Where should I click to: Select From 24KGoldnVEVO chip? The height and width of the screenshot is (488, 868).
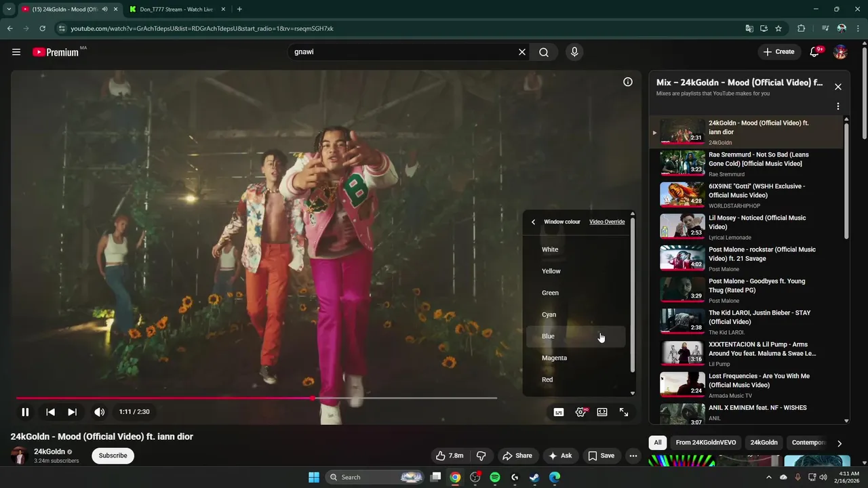click(x=705, y=443)
